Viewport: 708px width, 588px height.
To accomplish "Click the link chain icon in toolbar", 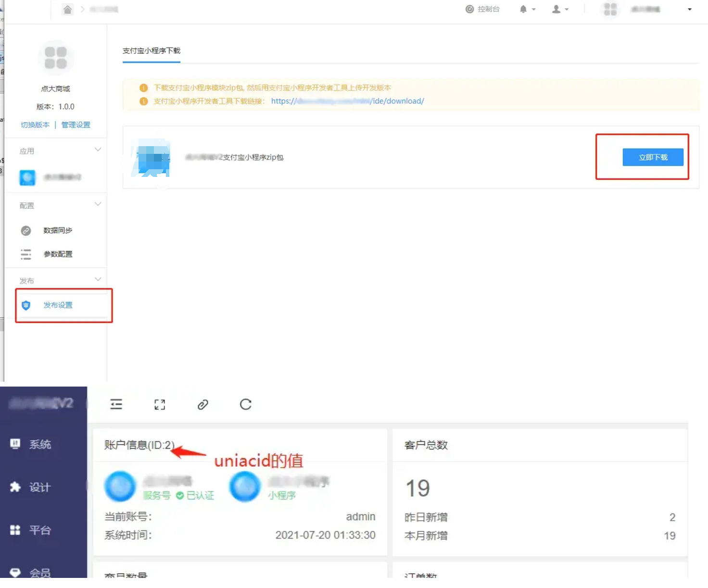I will point(203,404).
